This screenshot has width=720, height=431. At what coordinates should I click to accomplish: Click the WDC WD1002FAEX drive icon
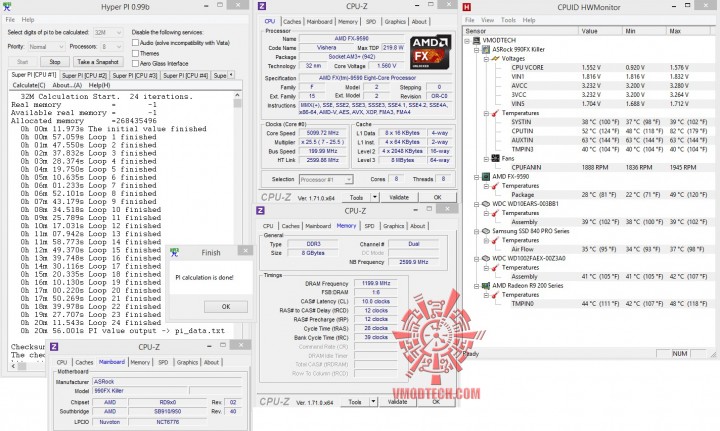click(486, 258)
